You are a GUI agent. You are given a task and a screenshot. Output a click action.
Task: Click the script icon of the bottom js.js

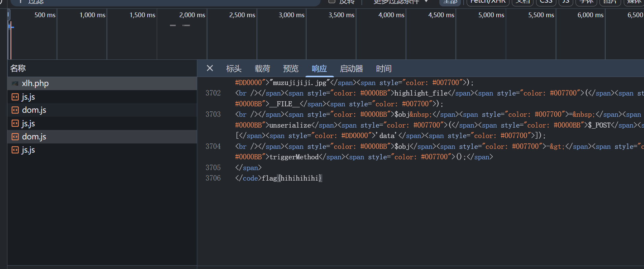click(15, 150)
